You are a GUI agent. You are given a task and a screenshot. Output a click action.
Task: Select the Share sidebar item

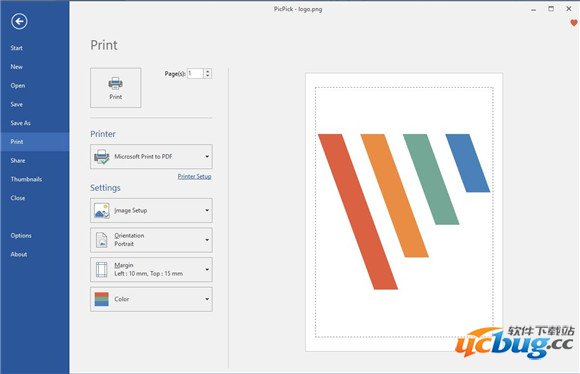click(x=18, y=160)
